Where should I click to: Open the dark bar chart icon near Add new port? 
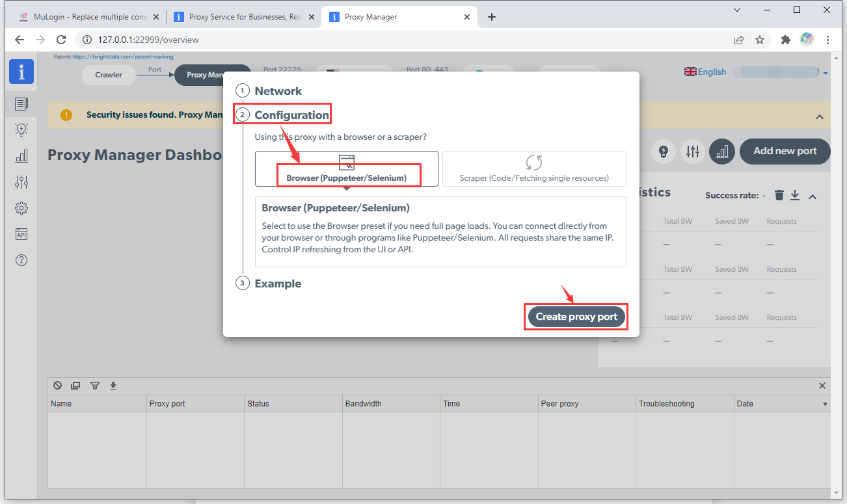coord(721,152)
